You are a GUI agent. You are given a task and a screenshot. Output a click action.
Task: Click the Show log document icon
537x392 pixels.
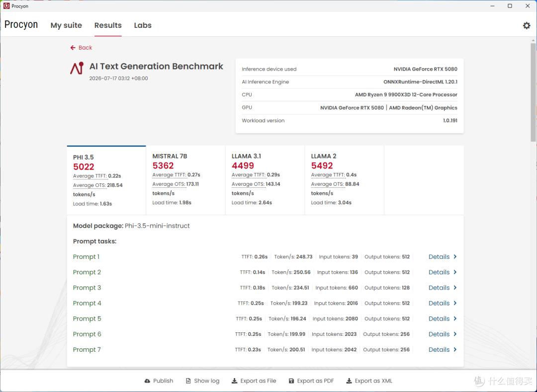coord(188,381)
